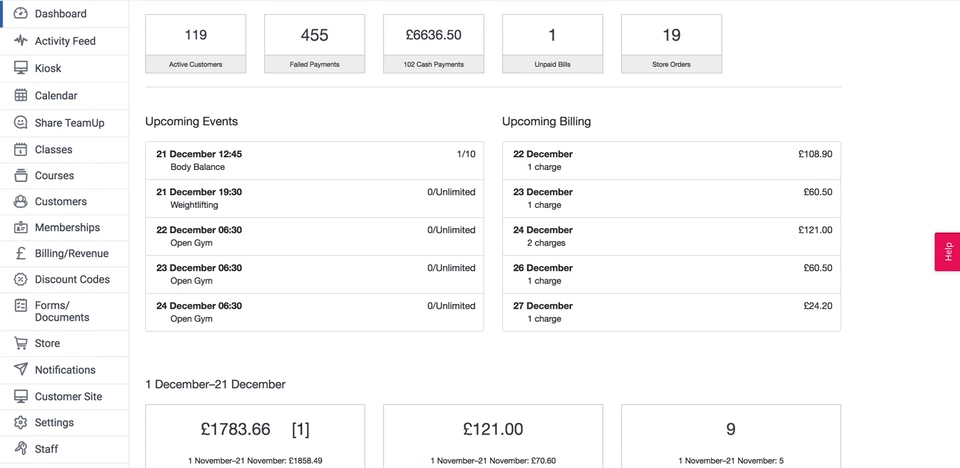Screen dimensions: 960x468
Task: Open the 24 December billing entry
Action: coord(671,237)
